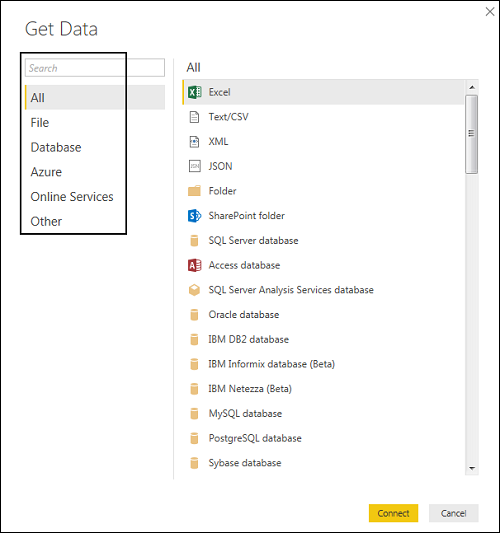500x533 pixels.
Task: Pick the 'MySQL database' entry
Action: coord(245,414)
